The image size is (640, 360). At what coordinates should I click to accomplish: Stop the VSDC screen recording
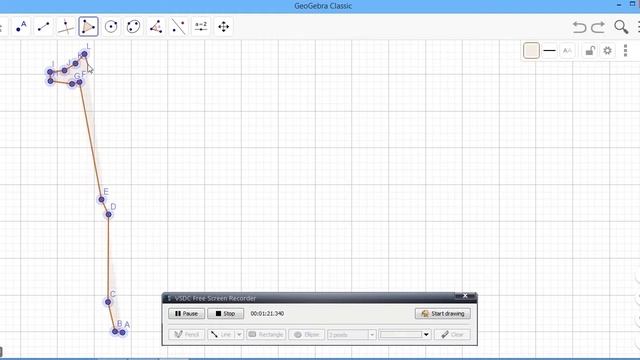click(x=225, y=313)
